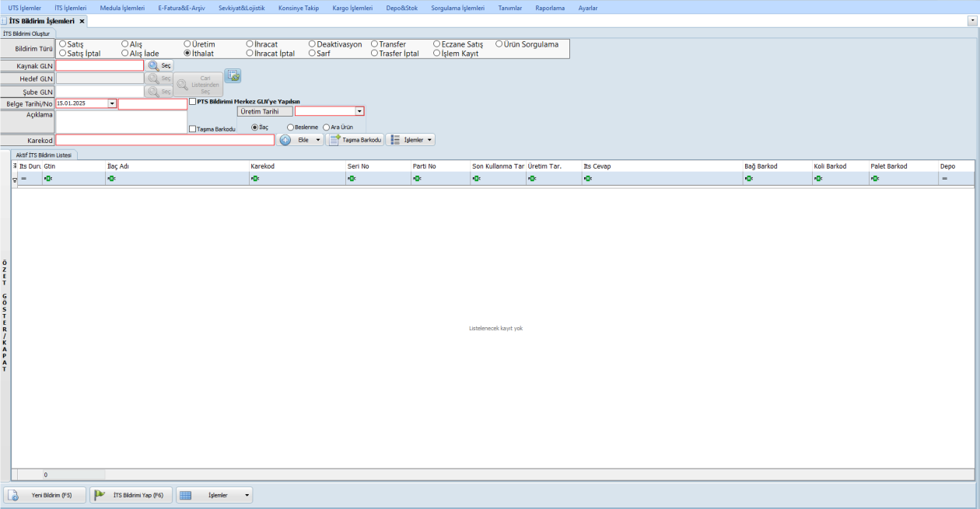Viewport: 980px width, 509px height.
Task: Click the filter icon under İlaç Adı column
Action: pyautogui.click(x=111, y=179)
